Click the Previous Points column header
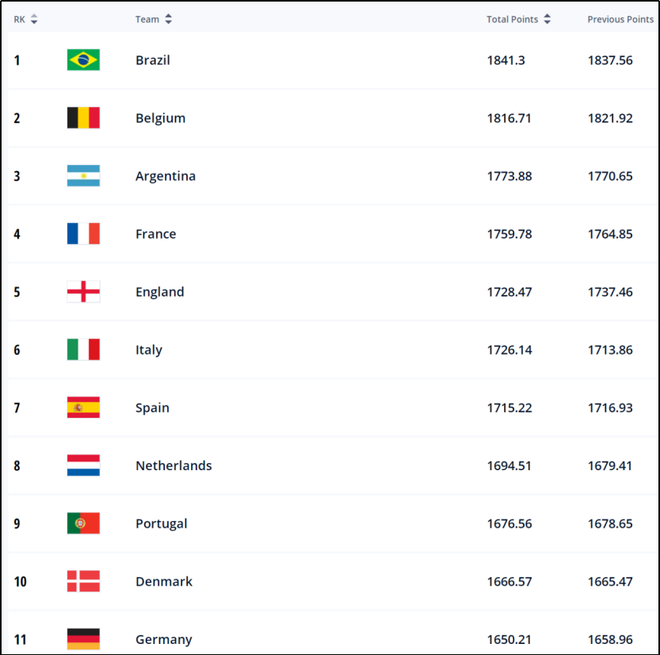Viewport: 660px width, 655px height. [620, 19]
